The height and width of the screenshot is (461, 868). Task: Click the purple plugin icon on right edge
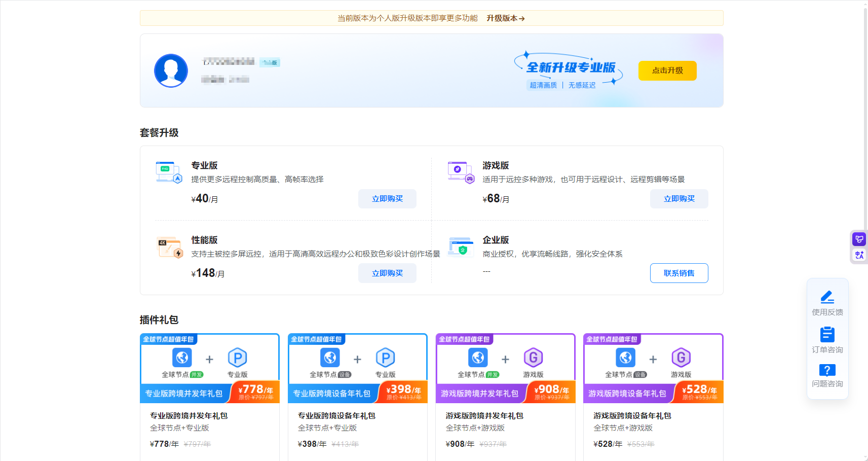pos(859,238)
